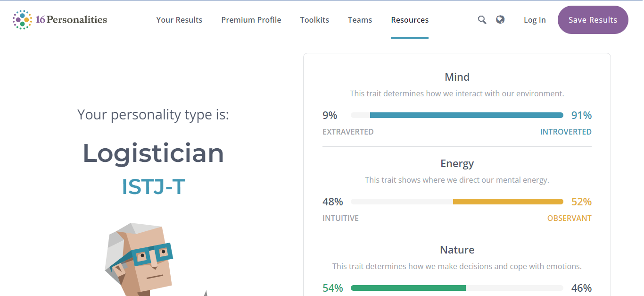Click the Log In link

click(535, 20)
